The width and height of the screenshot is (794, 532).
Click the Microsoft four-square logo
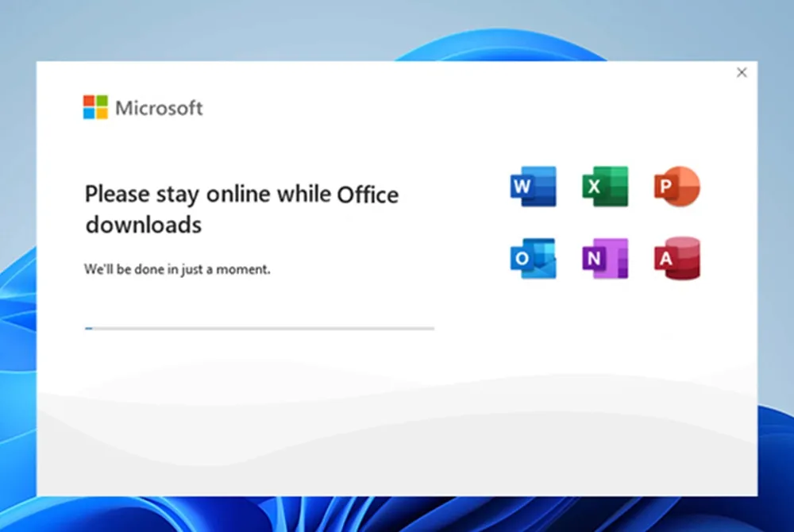96,107
